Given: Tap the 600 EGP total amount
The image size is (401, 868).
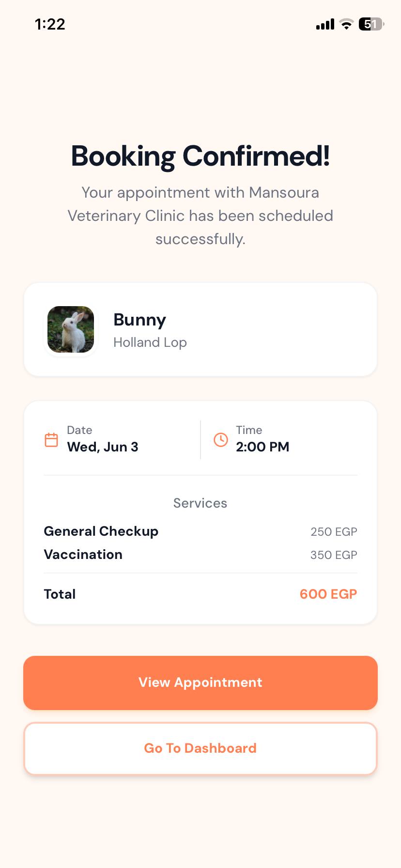Looking at the screenshot, I should 328,594.
